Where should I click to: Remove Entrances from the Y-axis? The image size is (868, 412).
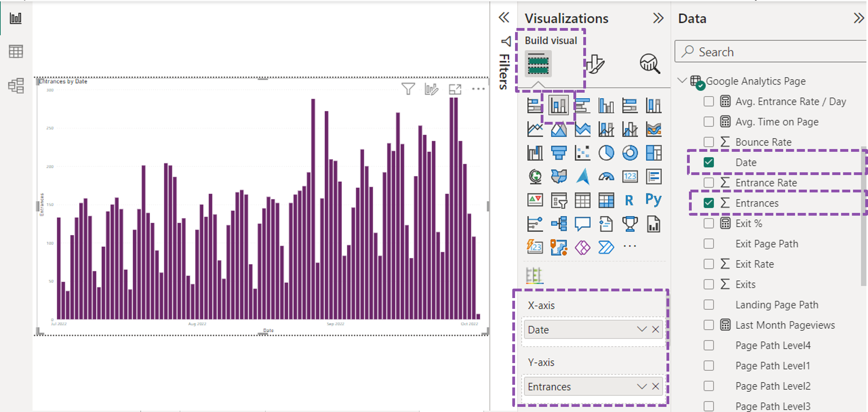click(655, 386)
